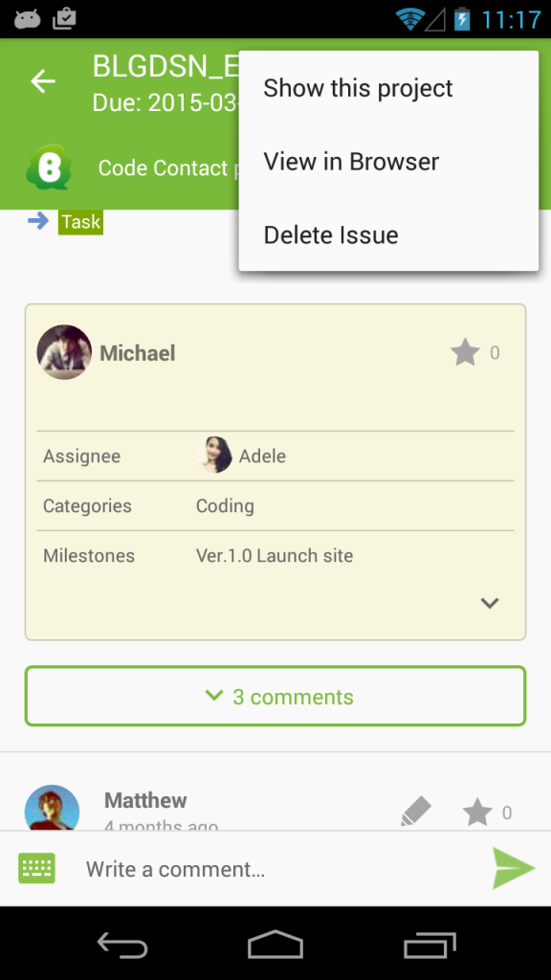The width and height of the screenshot is (551, 980).
Task: Tap Android home navigation button
Action: [x=275, y=944]
